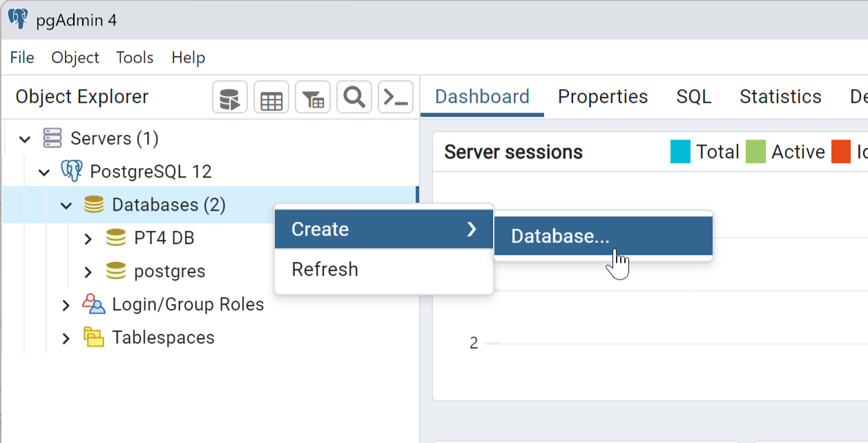Collapse the Servers (1) node
Viewport: 868px width, 443px height.
pyautogui.click(x=25, y=139)
